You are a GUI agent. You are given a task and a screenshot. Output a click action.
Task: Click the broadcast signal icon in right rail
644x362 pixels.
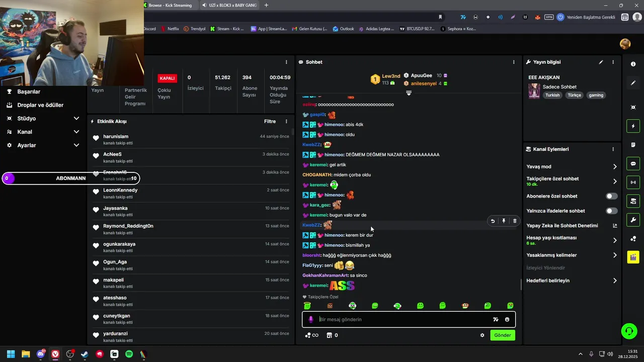tap(633, 182)
